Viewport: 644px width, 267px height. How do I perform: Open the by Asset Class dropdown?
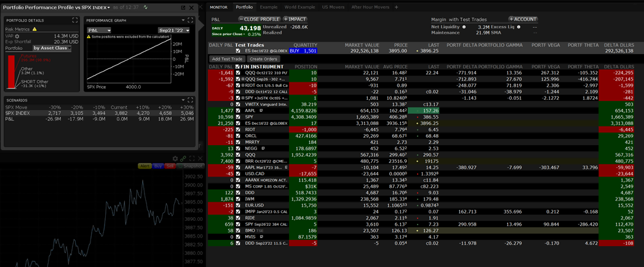[x=52, y=48]
